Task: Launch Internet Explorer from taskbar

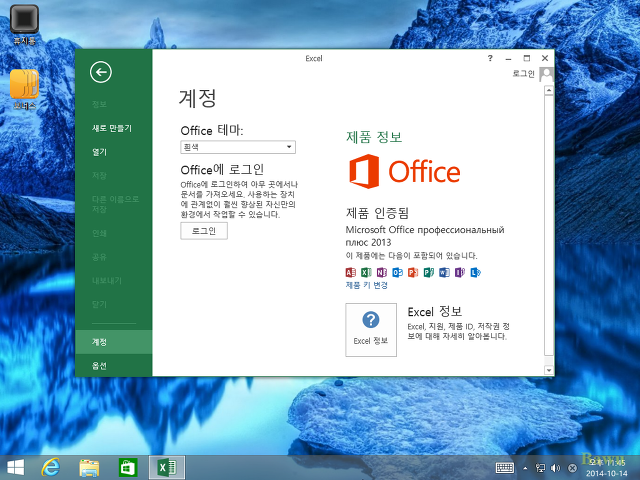Action: coord(51,467)
